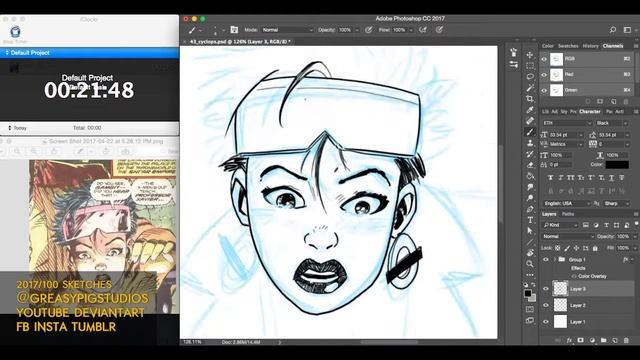Select the 43_cyclops.psd document tab
This screenshot has height=360, width=640.
coord(240,42)
